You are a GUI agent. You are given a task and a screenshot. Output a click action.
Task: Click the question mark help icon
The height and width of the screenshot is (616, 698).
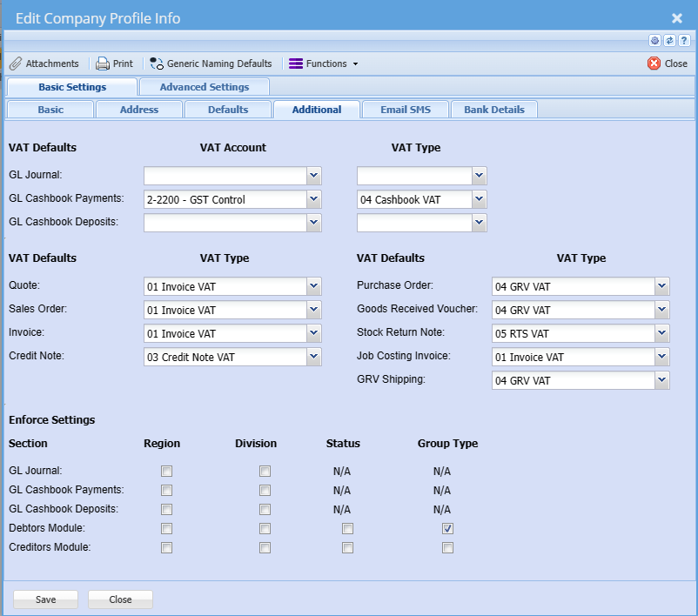(683, 40)
